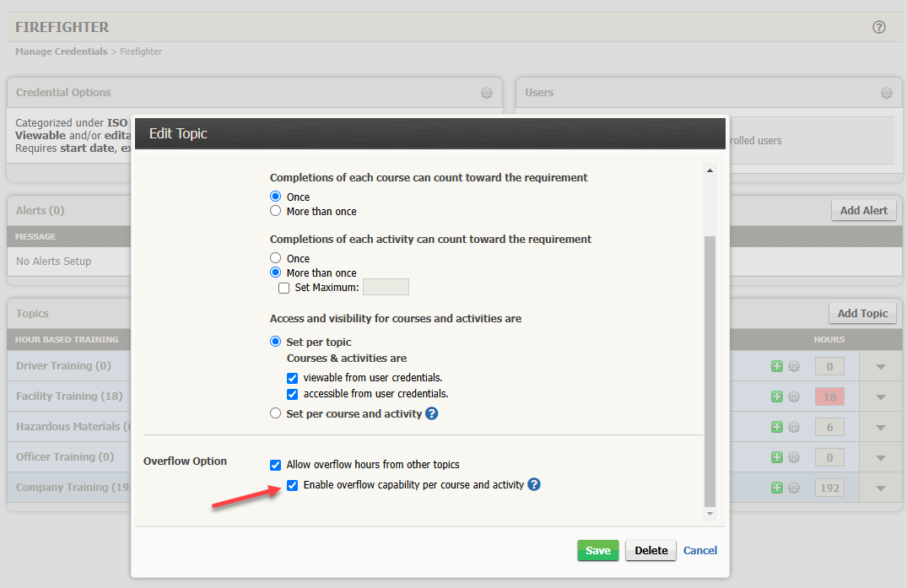The height and width of the screenshot is (588, 907).
Task: Expand the Facility Training row arrow
Action: click(x=880, y=397)
